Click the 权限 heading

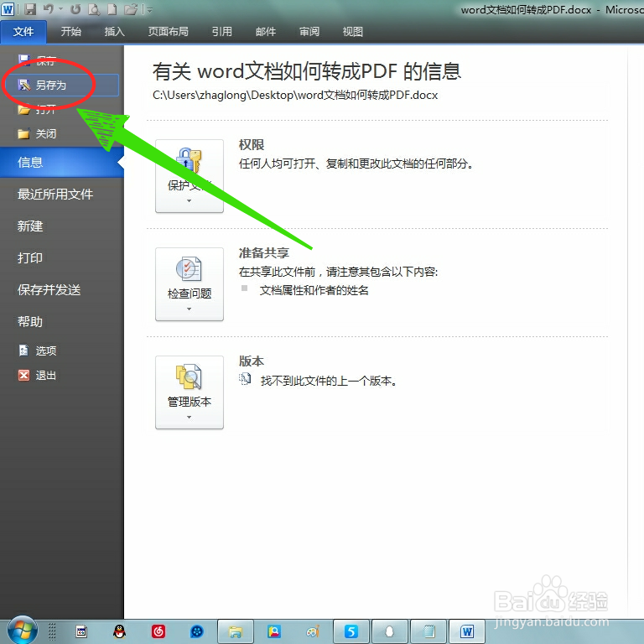point(252,144)
